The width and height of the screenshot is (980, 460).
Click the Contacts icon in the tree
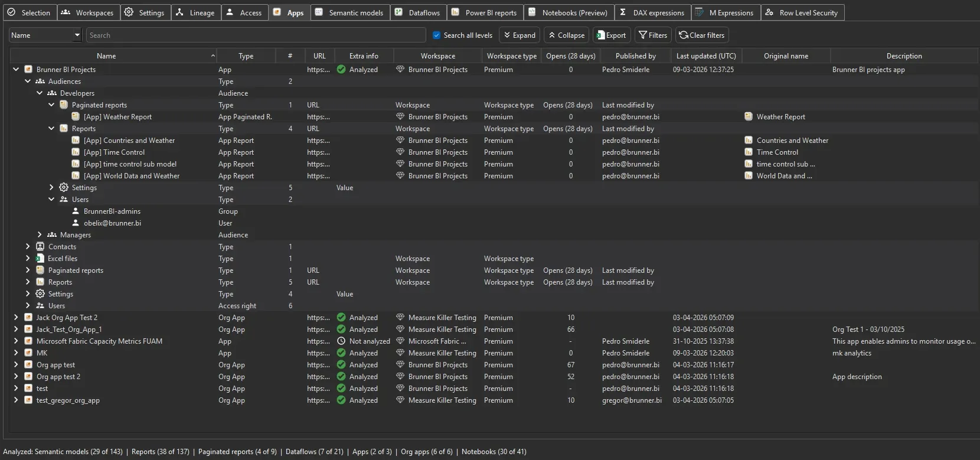tap(40, 247)
